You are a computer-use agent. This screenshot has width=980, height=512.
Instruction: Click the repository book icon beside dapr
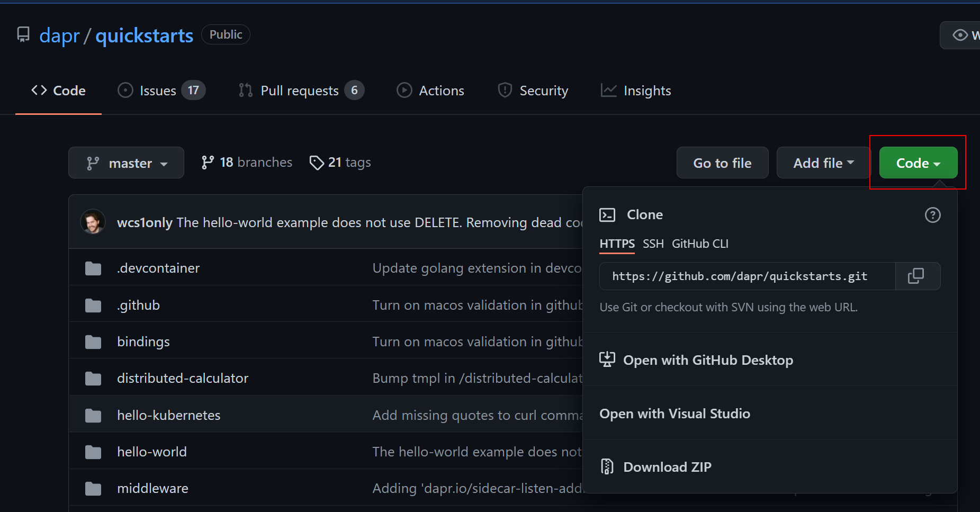point(23,34)
